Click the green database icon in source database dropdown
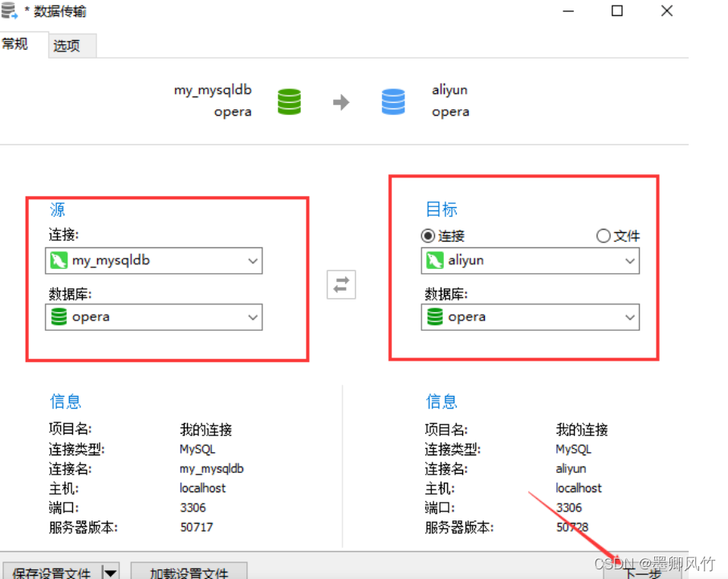Image resolution: width=728 pixels, height=579 pixels. click(x=56, y=317)
